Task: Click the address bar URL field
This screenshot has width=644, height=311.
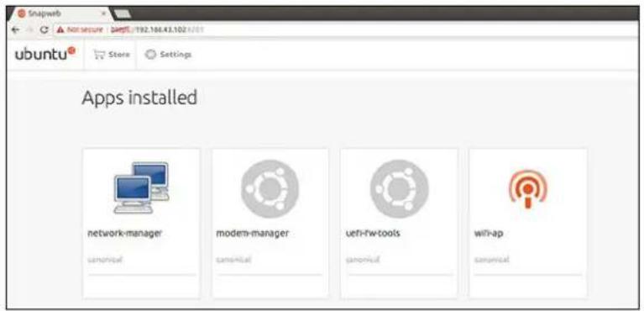Action: click(x=347, y=29)
